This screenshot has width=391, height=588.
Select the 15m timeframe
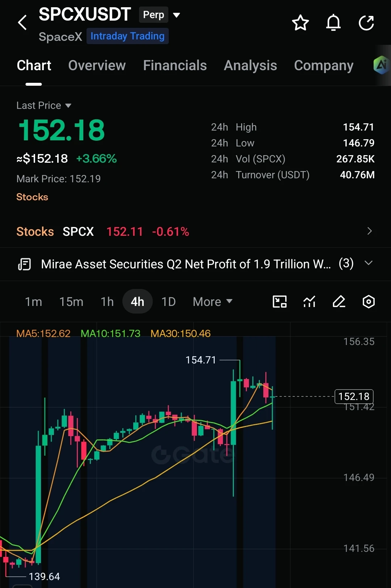click(71, 302)
